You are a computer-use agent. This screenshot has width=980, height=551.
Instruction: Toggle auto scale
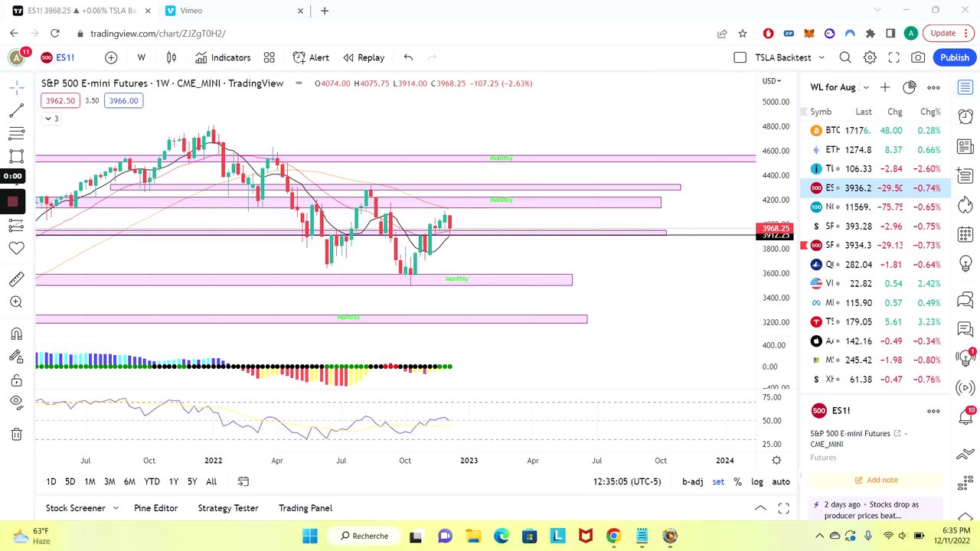pos(781,481)
